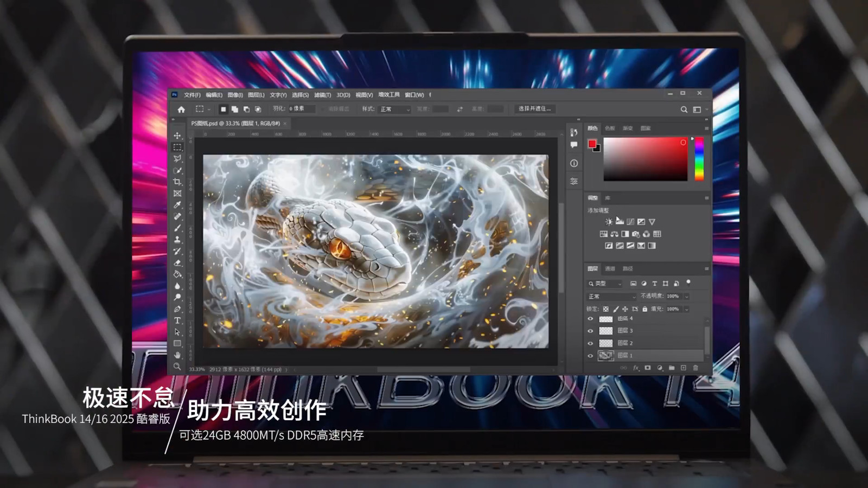Open the 类型 layer filter dropdown
Viewport: 868px width, 488px height.
click(605, 284)
